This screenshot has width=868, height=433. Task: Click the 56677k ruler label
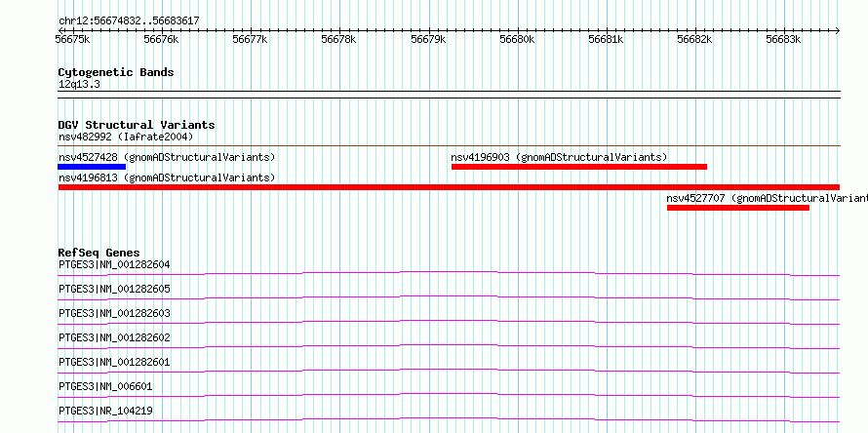pyautogui.click(x=251, y=39)
